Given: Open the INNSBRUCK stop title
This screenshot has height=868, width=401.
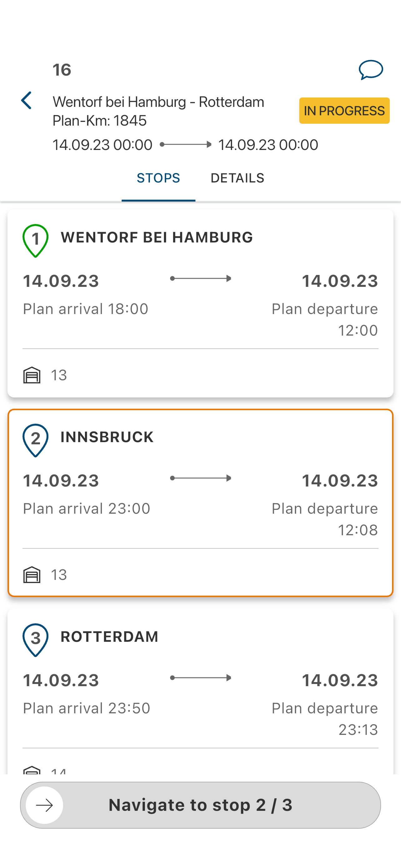Looking at the screenshot, I should pyautogui.click(x=107, y=437).
